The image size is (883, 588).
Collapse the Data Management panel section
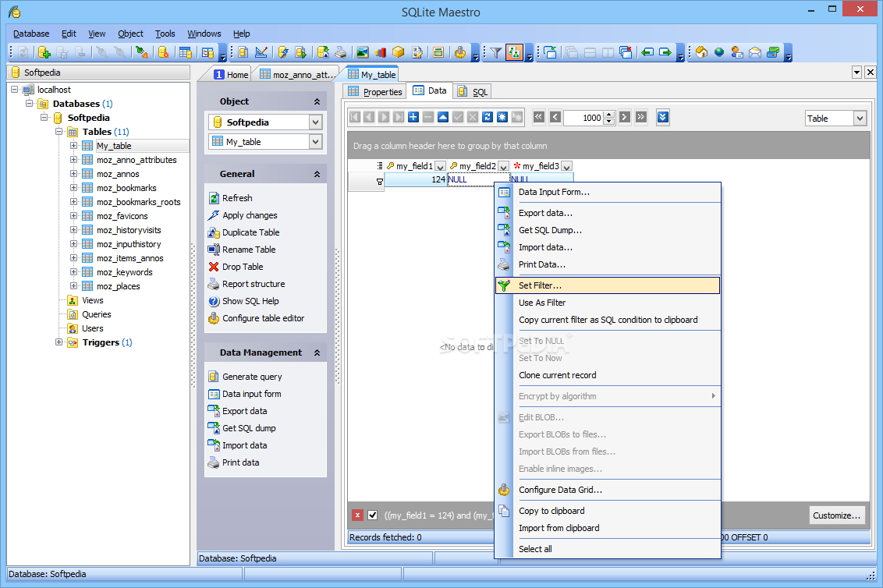(x=317, y=353)
